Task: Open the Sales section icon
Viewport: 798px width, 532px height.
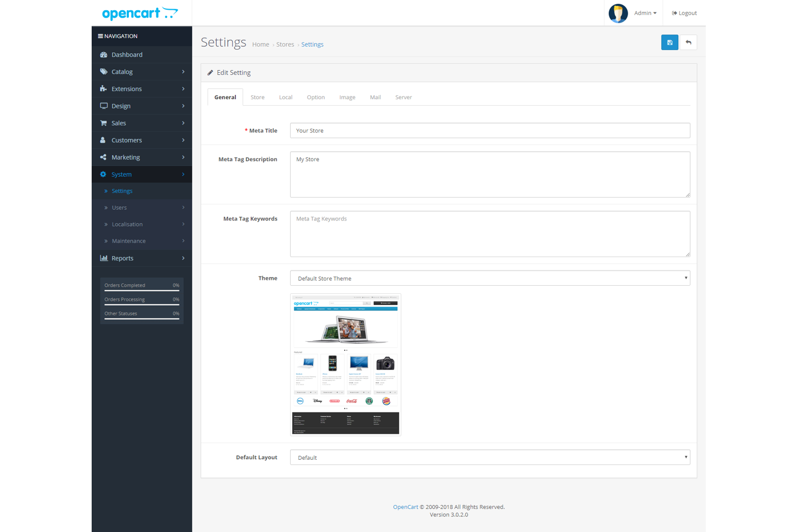Action: [103, 123]
